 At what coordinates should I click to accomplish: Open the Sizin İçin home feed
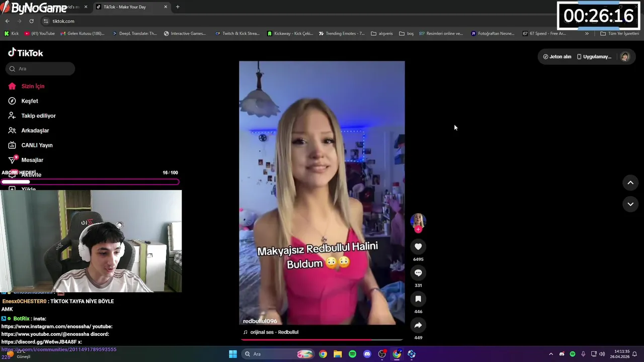(27, 86)
